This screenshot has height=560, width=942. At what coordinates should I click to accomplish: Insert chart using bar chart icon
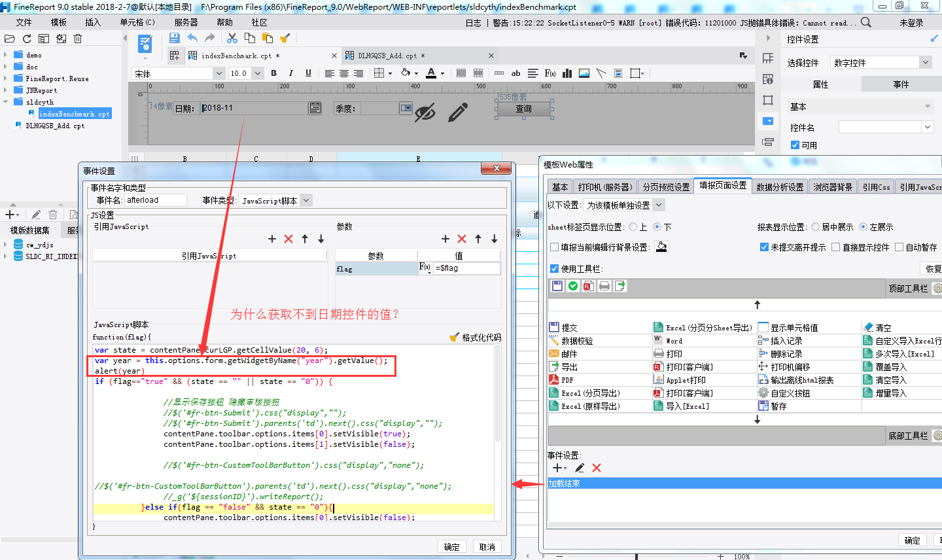click(567, 73)
